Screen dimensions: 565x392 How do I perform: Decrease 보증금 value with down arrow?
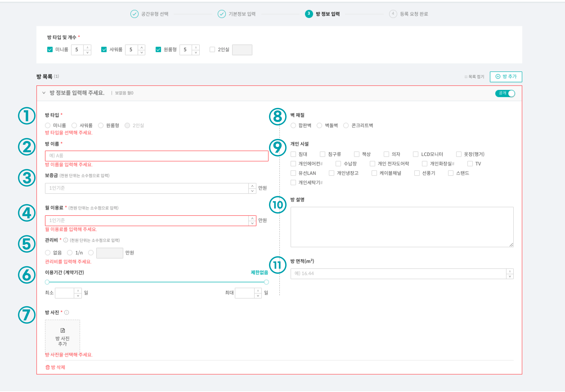pos(252,191)
